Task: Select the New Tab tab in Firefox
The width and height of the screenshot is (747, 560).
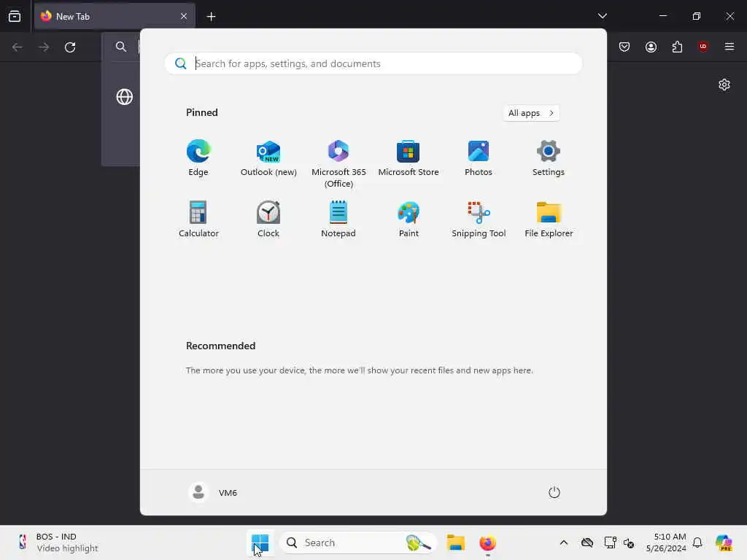Action: point(115,16)
